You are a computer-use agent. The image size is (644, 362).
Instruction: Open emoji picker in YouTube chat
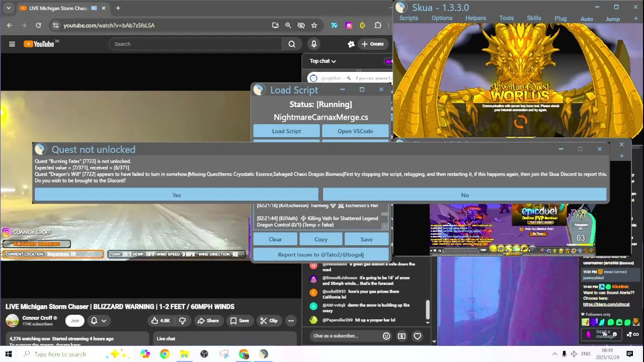[x=386, y=336]
